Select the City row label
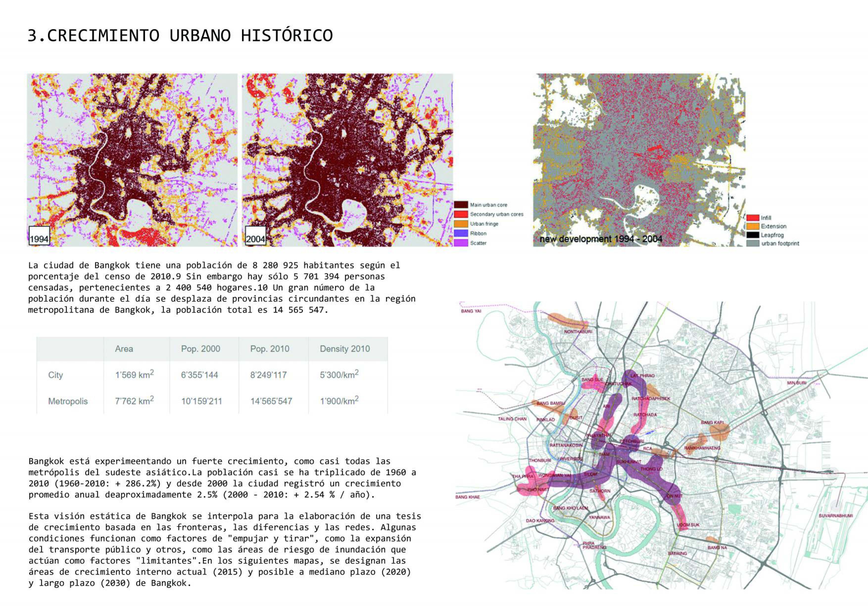The image size is (868, 614). 55,375
